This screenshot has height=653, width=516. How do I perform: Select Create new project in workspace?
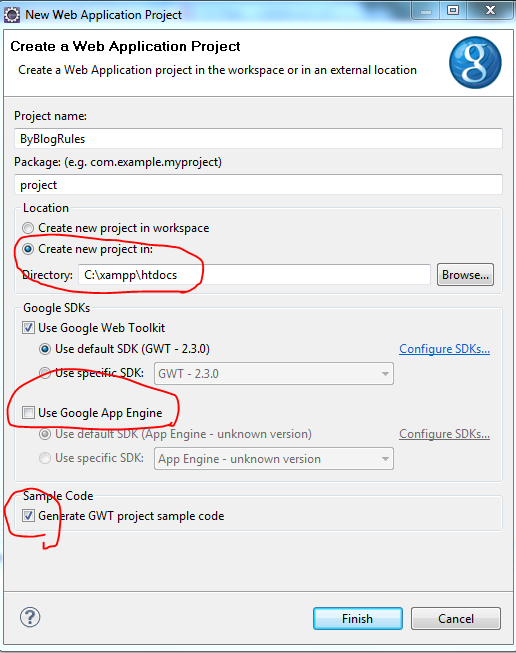(x=28, y=228)
